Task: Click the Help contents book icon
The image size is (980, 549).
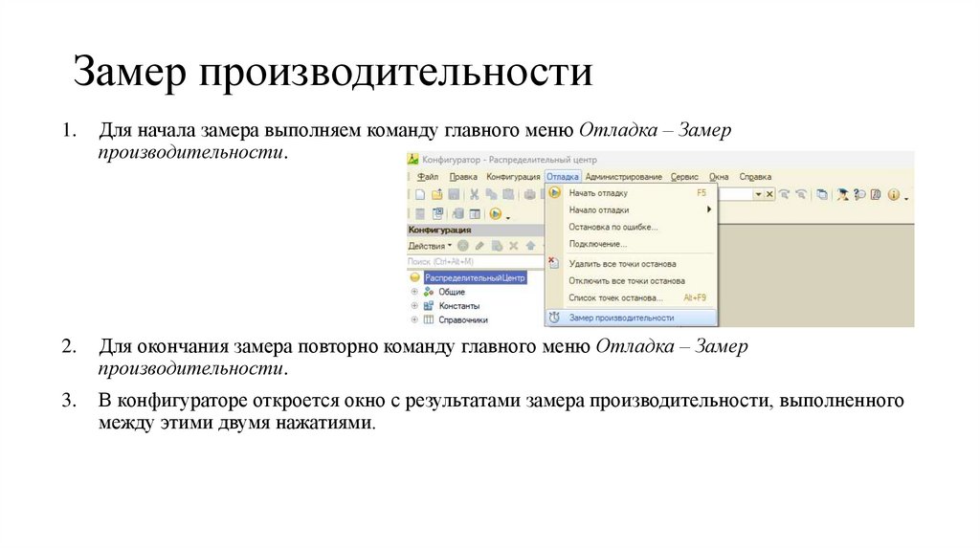Action: click(x=876, y=195)
